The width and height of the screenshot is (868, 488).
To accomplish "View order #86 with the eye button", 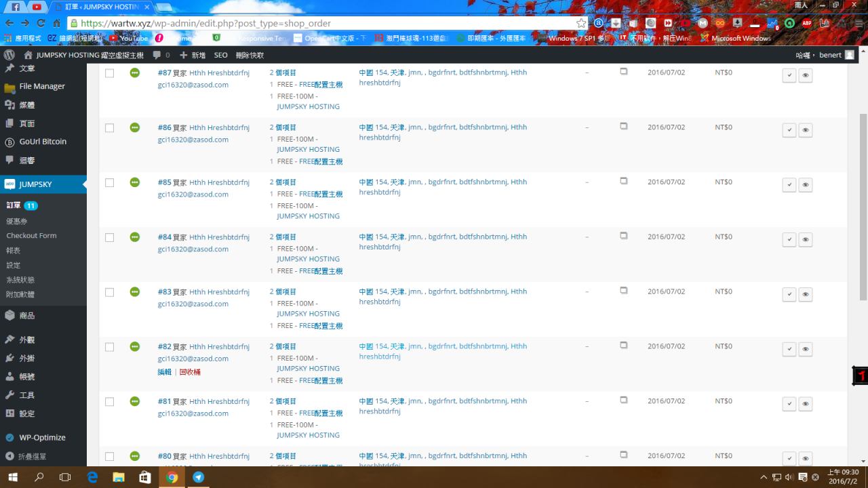I will coord(806,130).
